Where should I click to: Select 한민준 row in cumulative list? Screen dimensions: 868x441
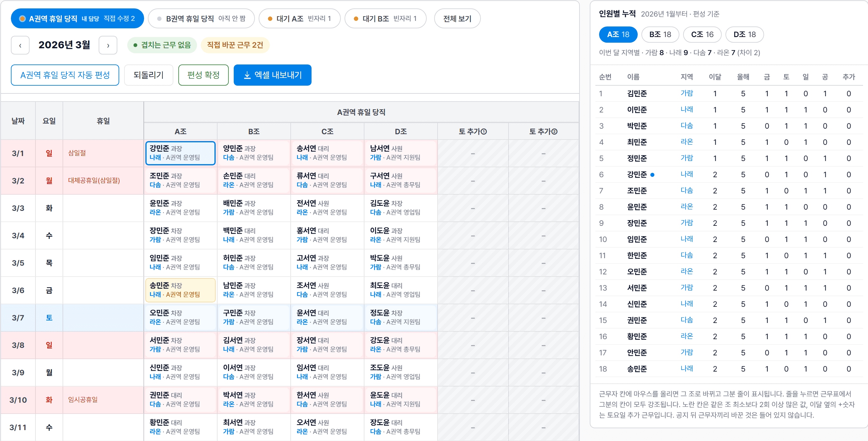[x=729, y=255]
